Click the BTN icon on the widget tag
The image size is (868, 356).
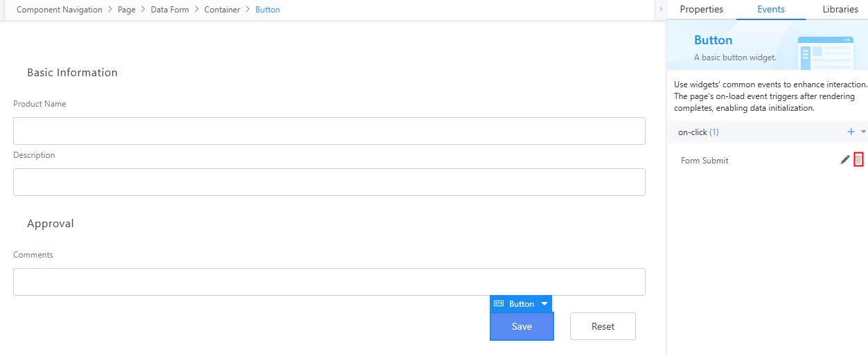[499, 303]
